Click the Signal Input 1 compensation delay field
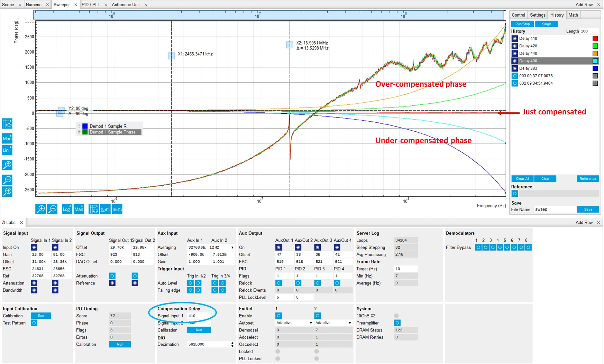This screenshot has height=364, width=604. (x=199, y=316)
